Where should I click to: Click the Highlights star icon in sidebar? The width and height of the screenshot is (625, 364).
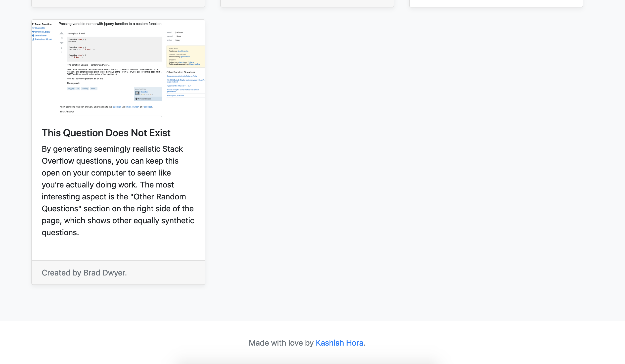tap(33, 28)
